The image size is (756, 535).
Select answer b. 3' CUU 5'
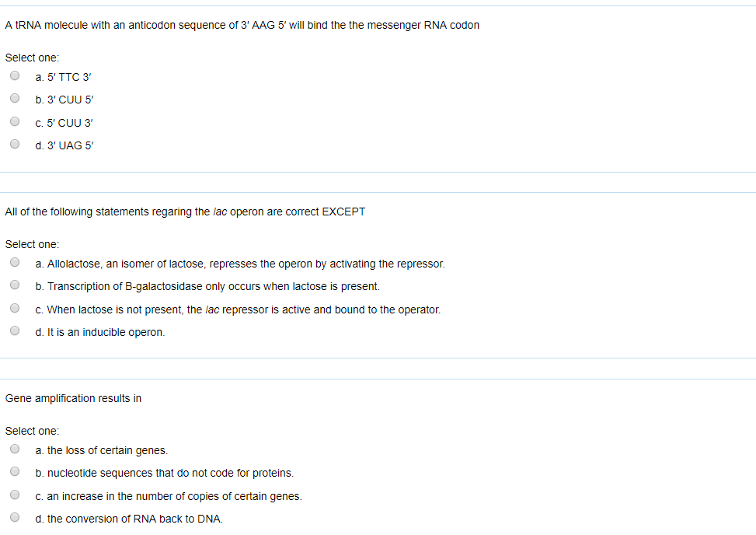[14, 97]
